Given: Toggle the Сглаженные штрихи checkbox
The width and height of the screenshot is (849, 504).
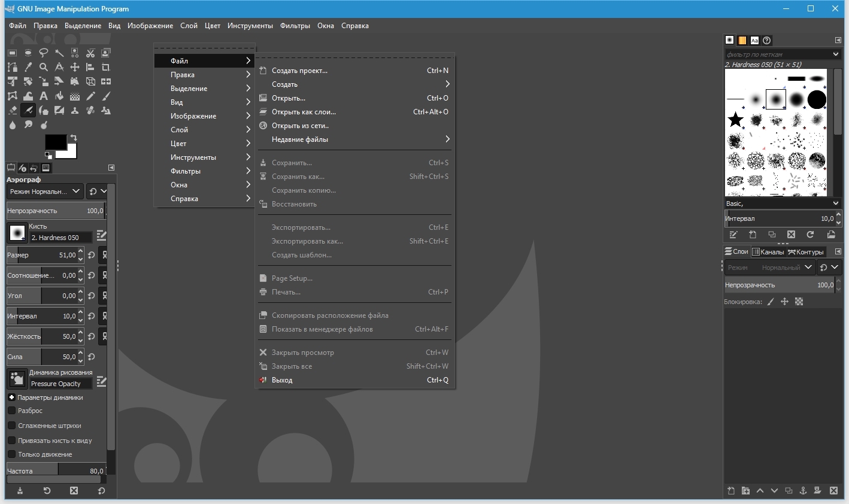Looking at the screenshot, I should click(x=11, y=426).
